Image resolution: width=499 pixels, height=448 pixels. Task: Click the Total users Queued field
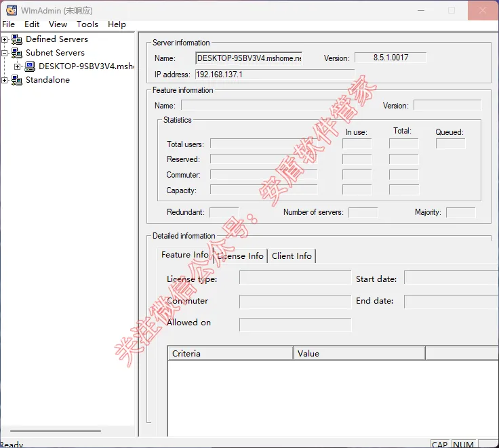pyautogui.click(x=450, y=144)
